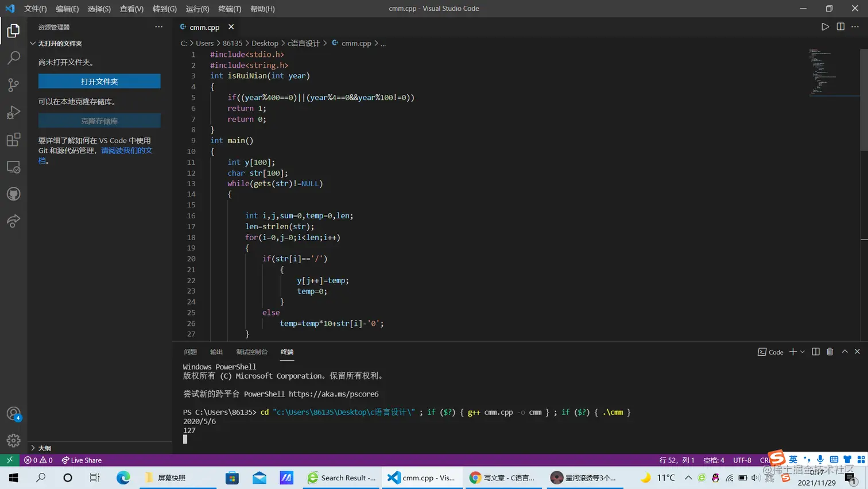Open the Remote Explorer view
The width and height of the screenshot is (868, 489).
pyautogui.click(x=13, y=167)
